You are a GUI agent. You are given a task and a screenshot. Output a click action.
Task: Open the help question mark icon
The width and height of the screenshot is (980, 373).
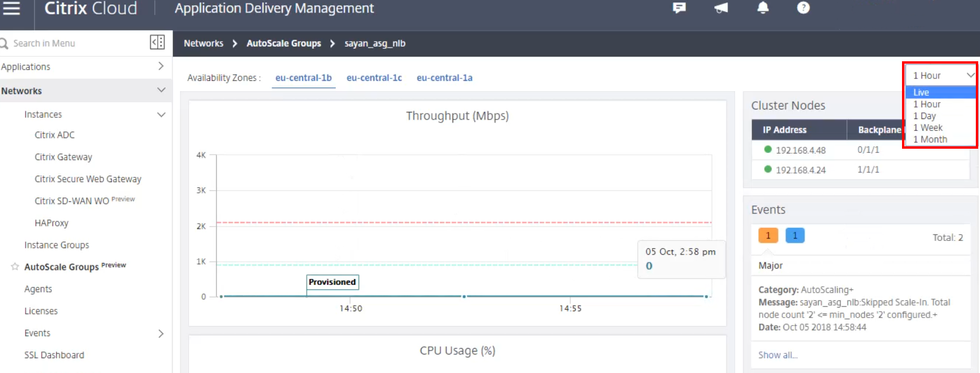[x=803, y=8]
